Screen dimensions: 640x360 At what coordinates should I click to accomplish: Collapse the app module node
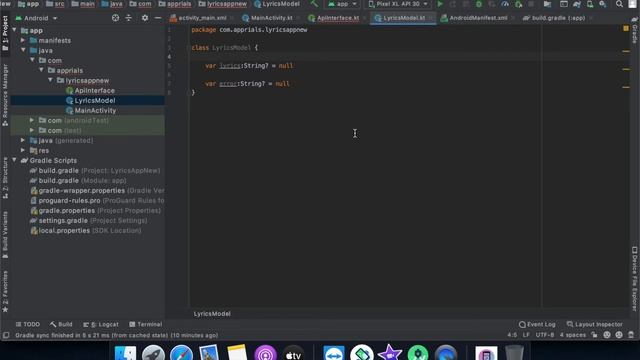pyautogui.click(x=14, y=30)
